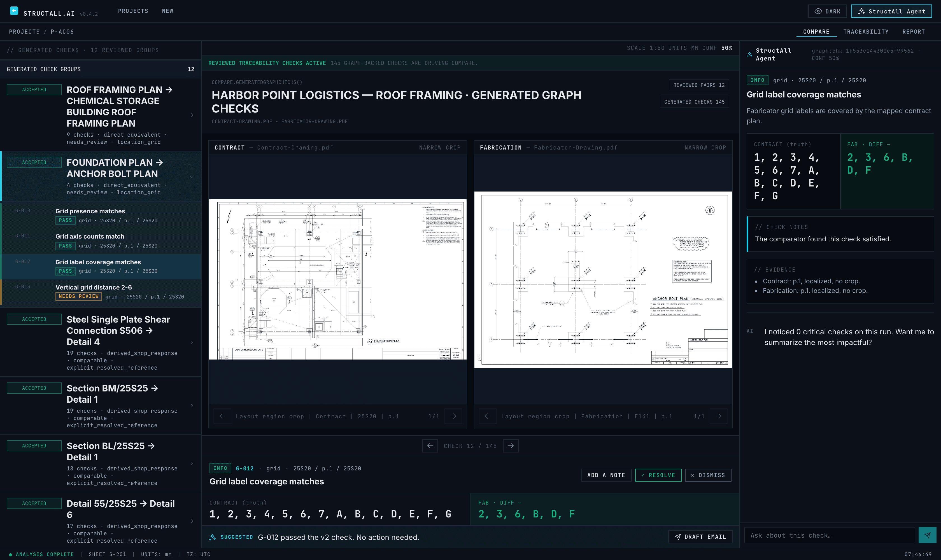Click the P-AC06 breadcrumb
Image resolution: width=941 pixels, height=560 pixels.
click(62, 32)
